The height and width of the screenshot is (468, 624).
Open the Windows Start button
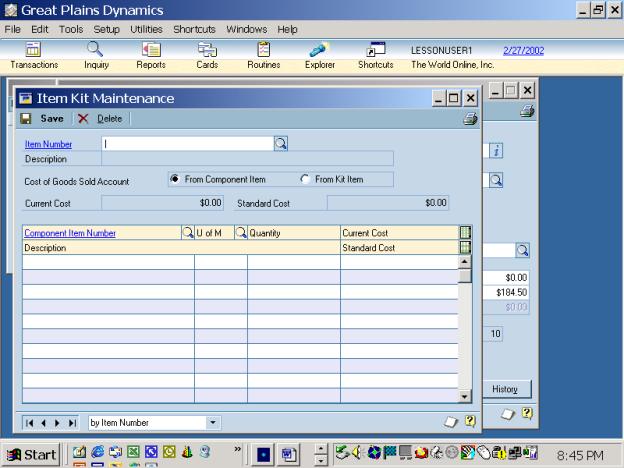[31, 454]
